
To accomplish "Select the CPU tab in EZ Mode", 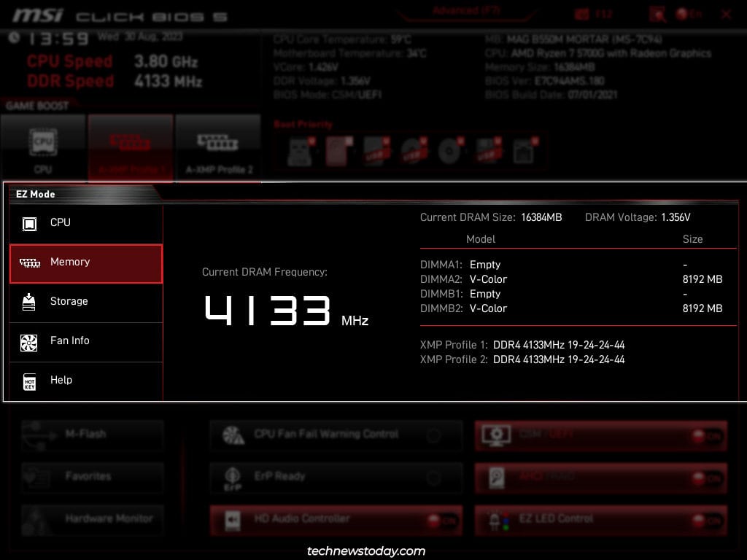I will click(86, 223).
